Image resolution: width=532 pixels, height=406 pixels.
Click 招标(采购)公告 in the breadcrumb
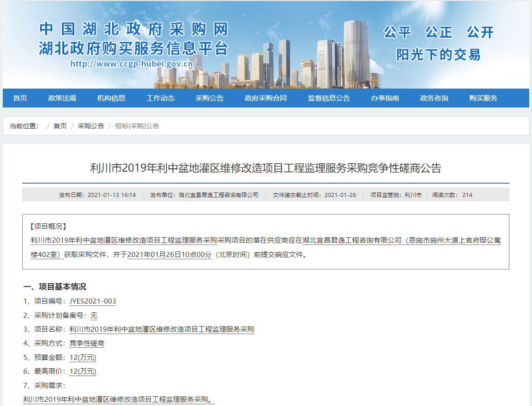pyautogui.click(x=137, y=126)
